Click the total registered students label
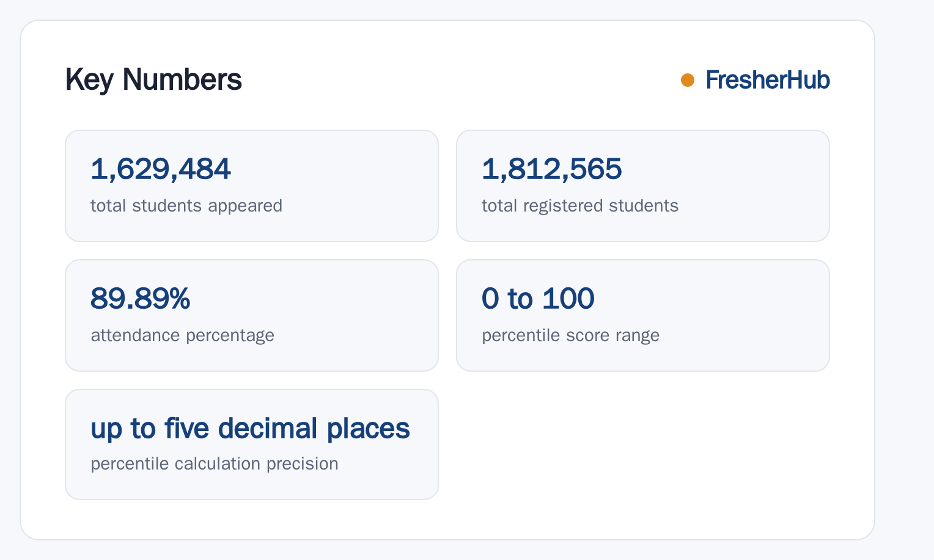The image size is (934, 560). pos(580,205)
